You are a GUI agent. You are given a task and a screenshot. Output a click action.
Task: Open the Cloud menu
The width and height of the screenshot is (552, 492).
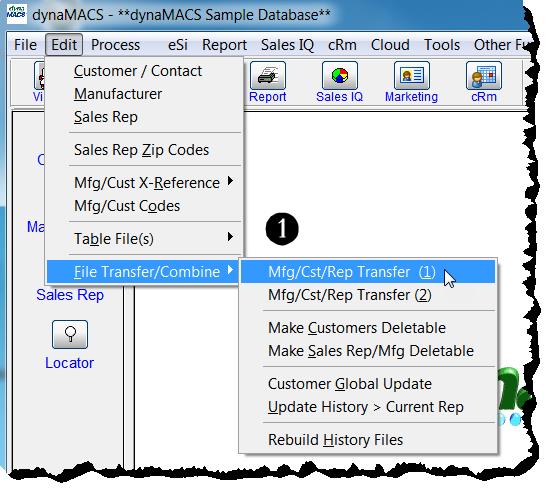click(390, 45)
